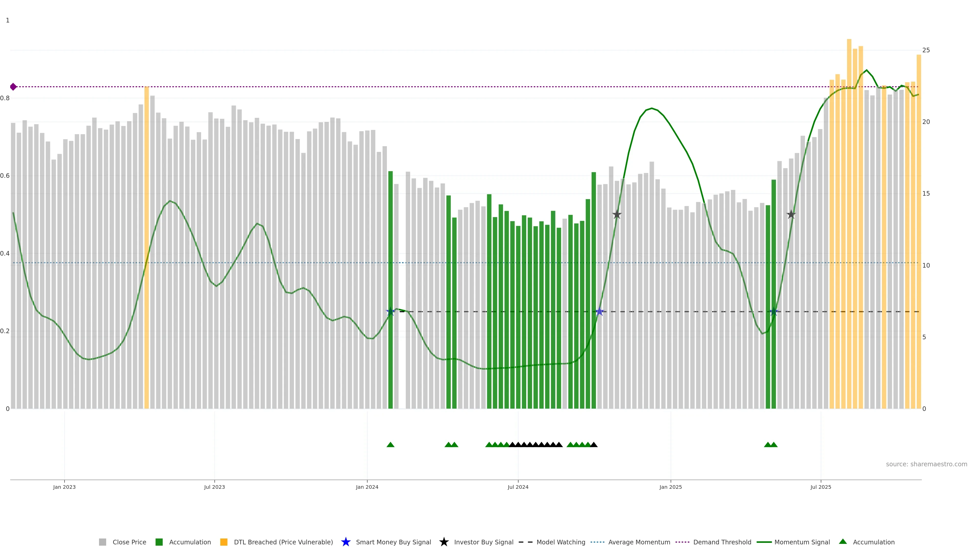Viewport: 980px width, 551px height.
Task: Click the Jan 2023 axis label
Action: click(64, 487)
